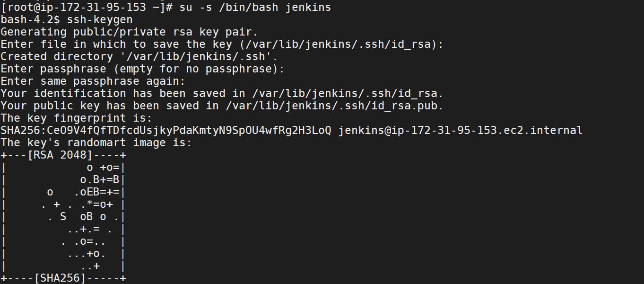The height and width of the screenshot is (284, 644).
Task: Click the root@ip-172-31-95-153 prompt text
Action: point(77,8)
